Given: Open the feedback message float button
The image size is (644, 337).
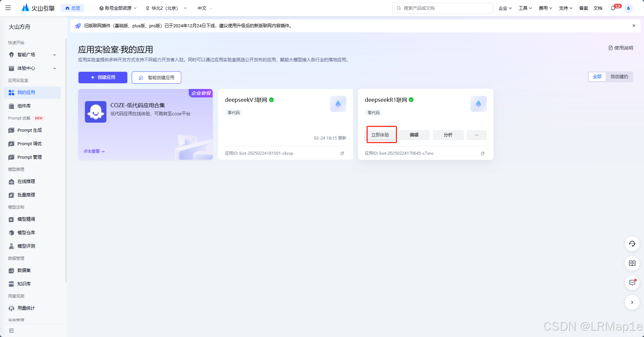Looking at the screenshot, I should point(632,283).
